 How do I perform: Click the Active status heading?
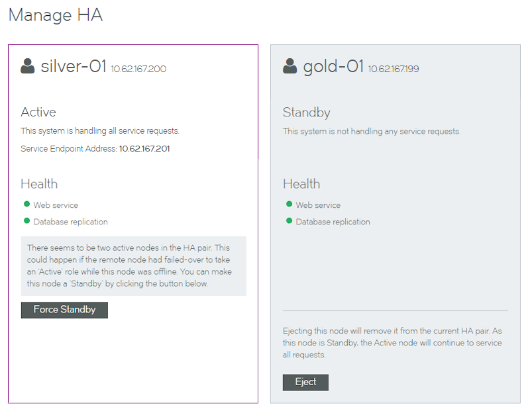(38, 112)
